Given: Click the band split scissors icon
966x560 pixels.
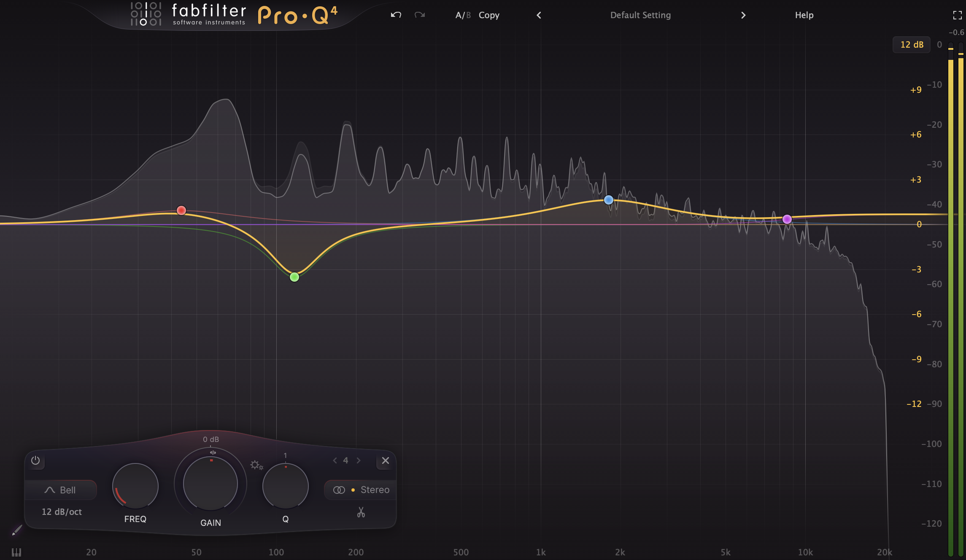Looking at the screenshot, I should (x=361, y=512).
